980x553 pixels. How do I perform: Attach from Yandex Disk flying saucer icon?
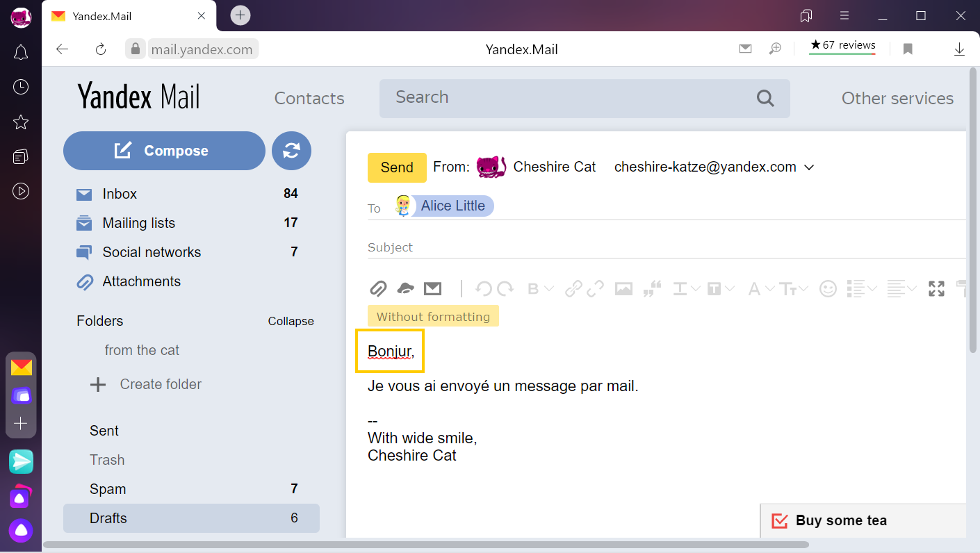[405, 288]
